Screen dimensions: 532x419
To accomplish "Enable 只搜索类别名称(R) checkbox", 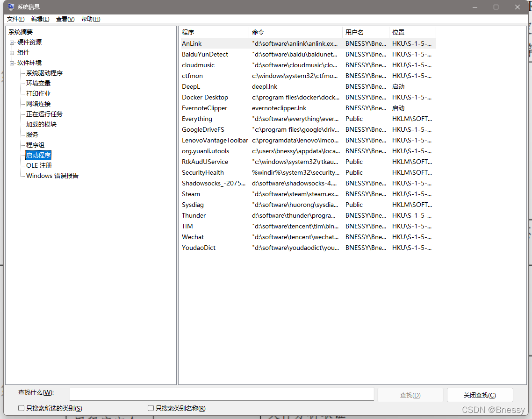I will [x=151, y=408].
